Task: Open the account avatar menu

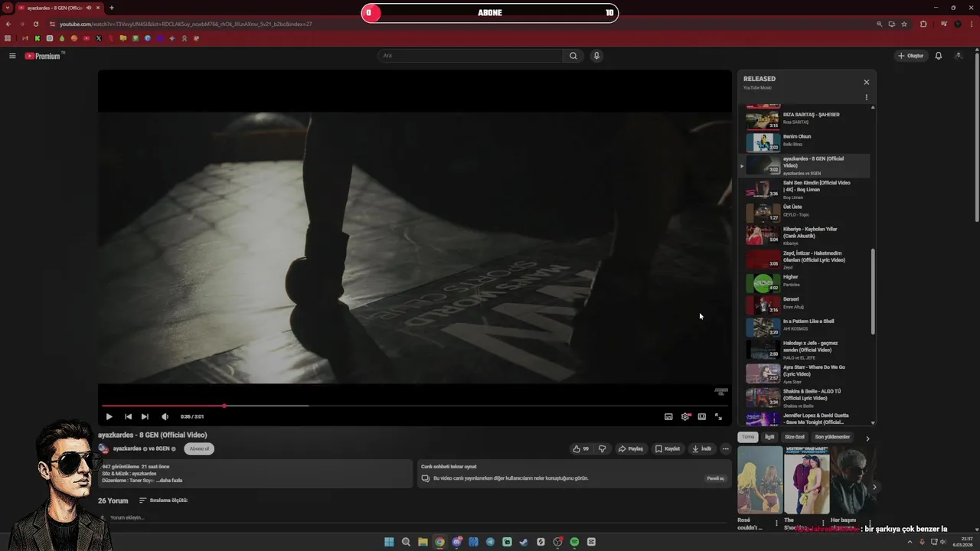Action: click(x=959, y=56)
